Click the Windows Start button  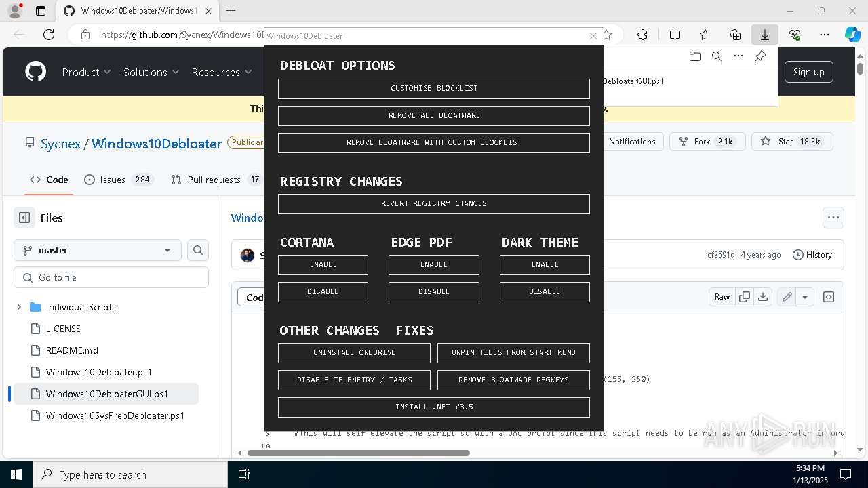(x=16, y=474)
